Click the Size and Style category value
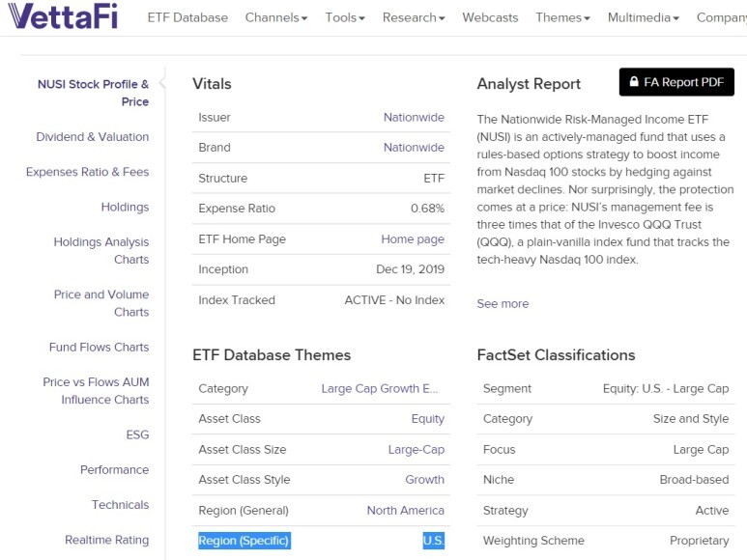Viewport: 747px width, 560px height. (691, 419)
